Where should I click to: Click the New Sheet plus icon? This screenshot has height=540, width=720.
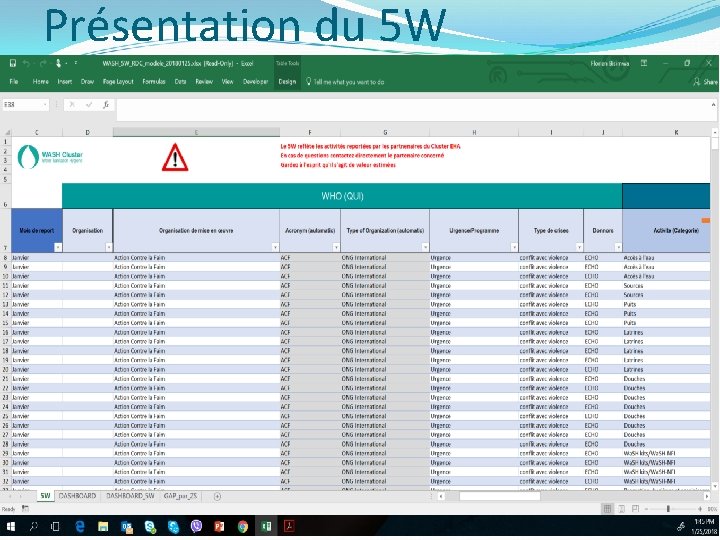click(218, 496)
